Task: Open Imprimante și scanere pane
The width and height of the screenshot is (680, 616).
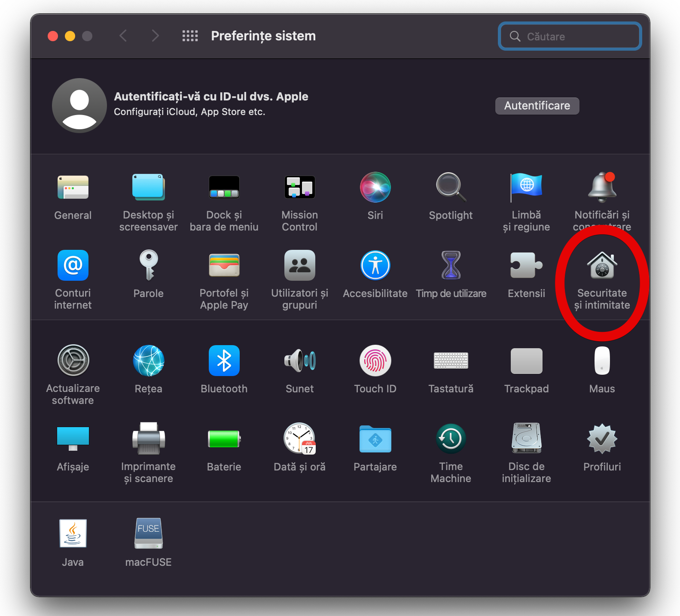Action: tap(148, 439)
